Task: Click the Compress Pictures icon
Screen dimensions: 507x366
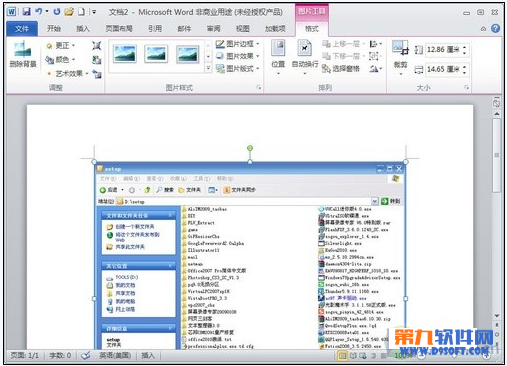Action: [x=97, y=45]
